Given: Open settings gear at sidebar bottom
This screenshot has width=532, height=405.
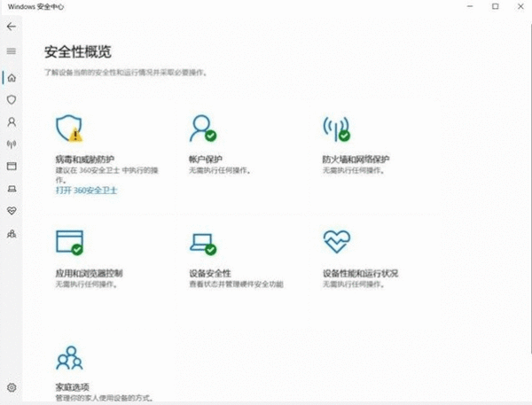Looking at the screenshot, I should click(12, 387).
